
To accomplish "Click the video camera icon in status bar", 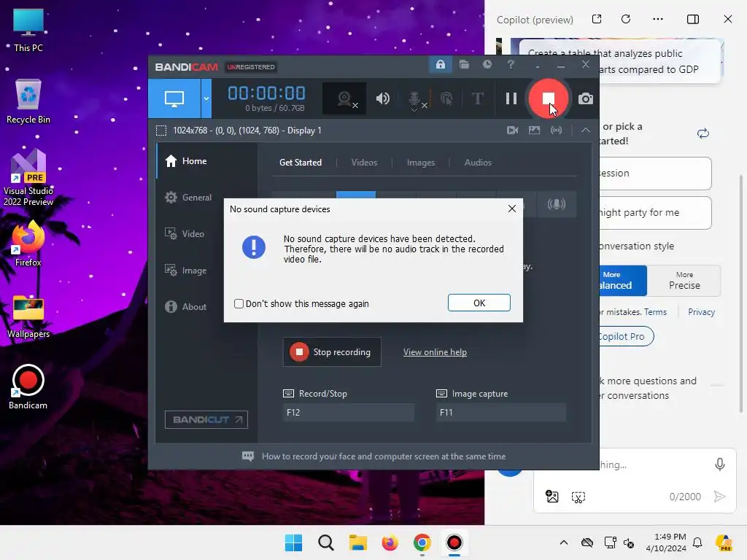I will (x=512, y=130).
